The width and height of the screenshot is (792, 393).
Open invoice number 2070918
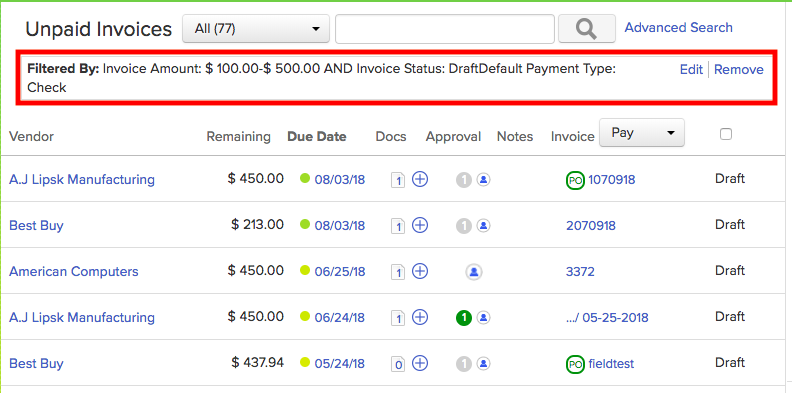(591, 226)
